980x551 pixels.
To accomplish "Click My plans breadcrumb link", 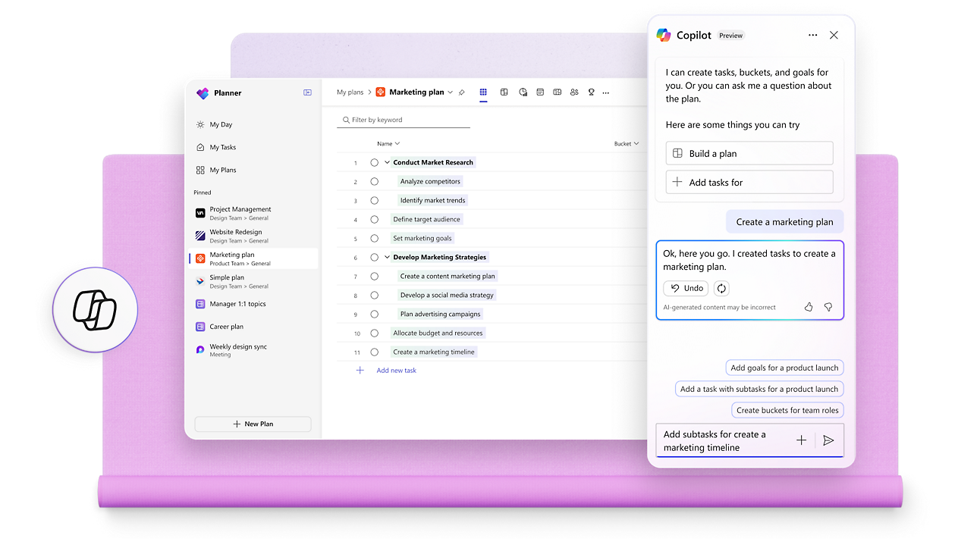I will [x=350, y=92].
